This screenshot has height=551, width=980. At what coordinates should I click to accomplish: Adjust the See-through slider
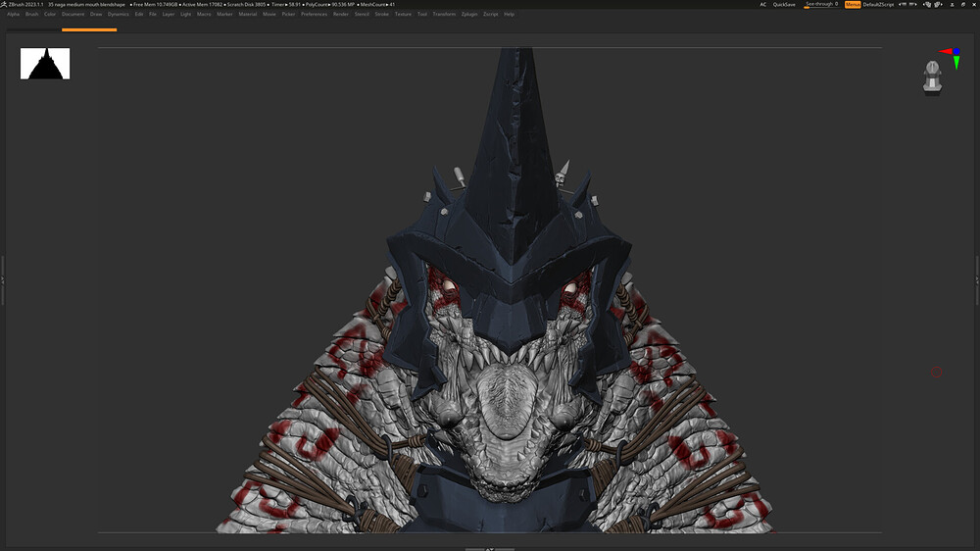tap(821, 5)
